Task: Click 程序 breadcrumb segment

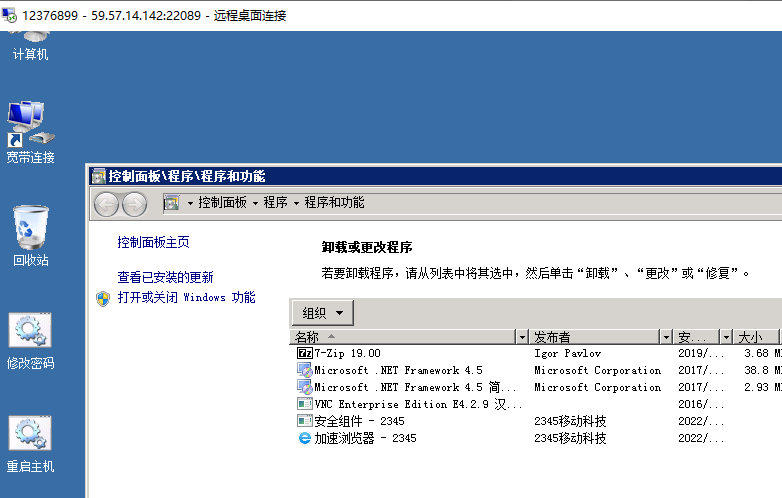Action: click(276, 202)
